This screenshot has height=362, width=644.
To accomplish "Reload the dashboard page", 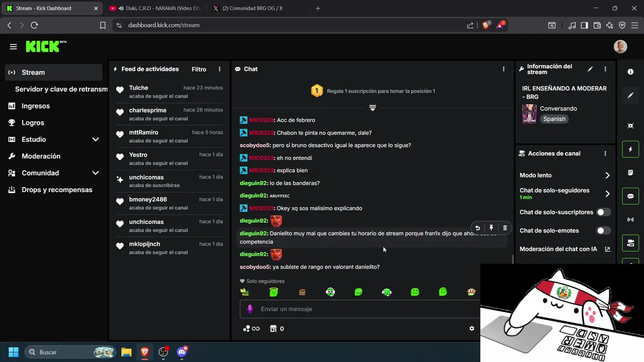I will 34,25.
